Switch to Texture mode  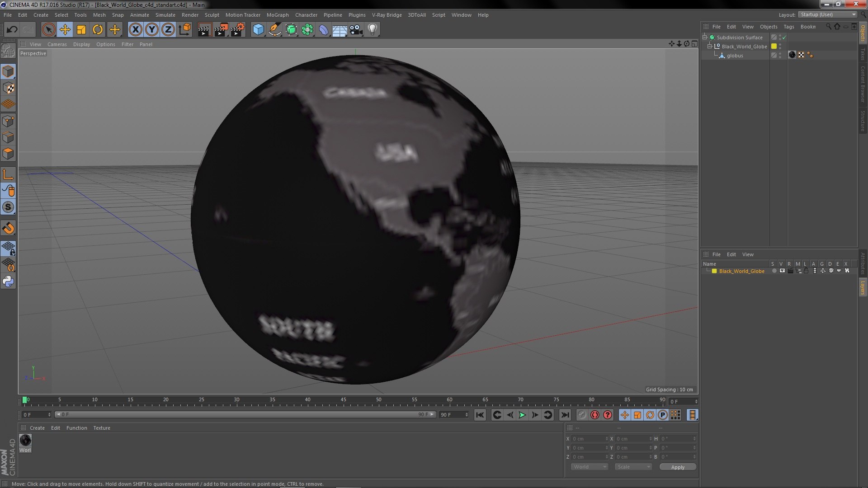tap(8, 88)
